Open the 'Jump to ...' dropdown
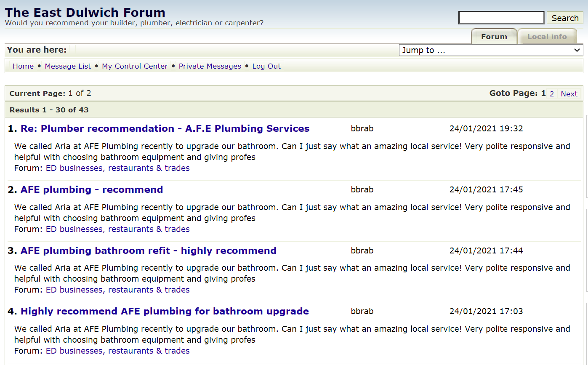 491,50
